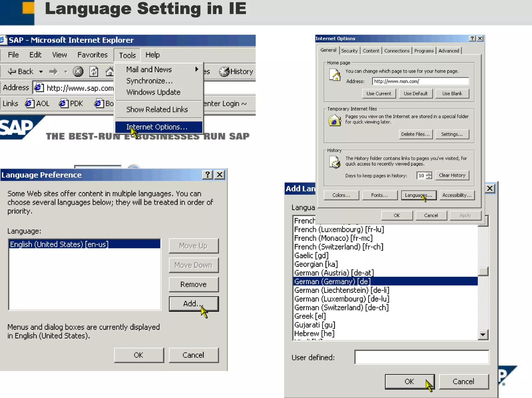Switch to the Connections tab
Image resolution: width=532 pixels, height=398 pixels.
pyautogui.click(x=397, y=51)
